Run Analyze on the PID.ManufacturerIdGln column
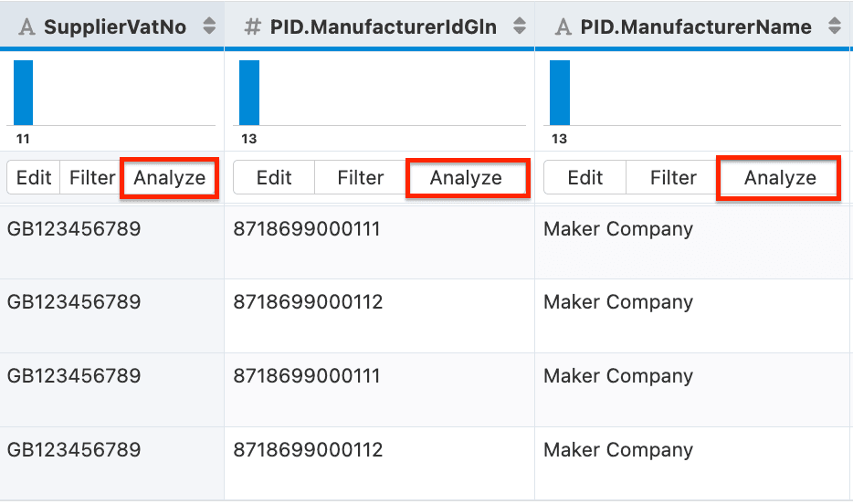 pyautogui.click(x=466, y=178)
